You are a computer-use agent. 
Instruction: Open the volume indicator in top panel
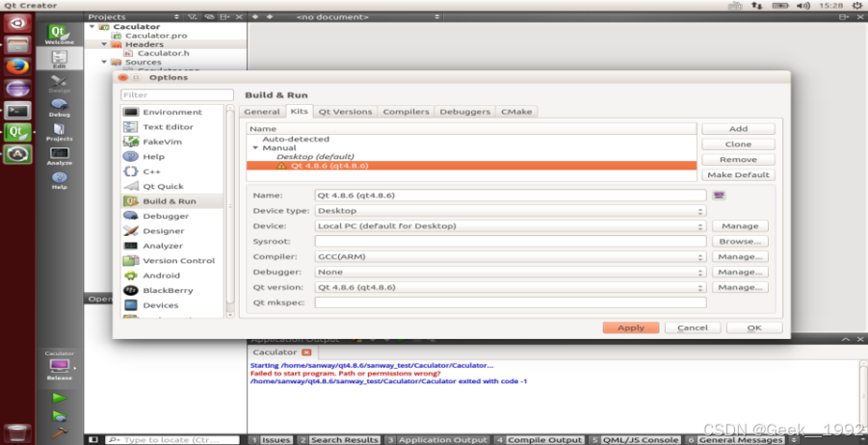(x=803, y=6)
